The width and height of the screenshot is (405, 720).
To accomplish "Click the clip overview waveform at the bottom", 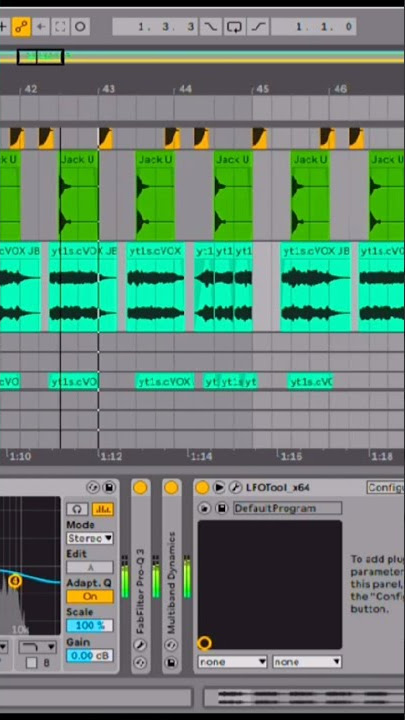I will click(x=304, y=698).
